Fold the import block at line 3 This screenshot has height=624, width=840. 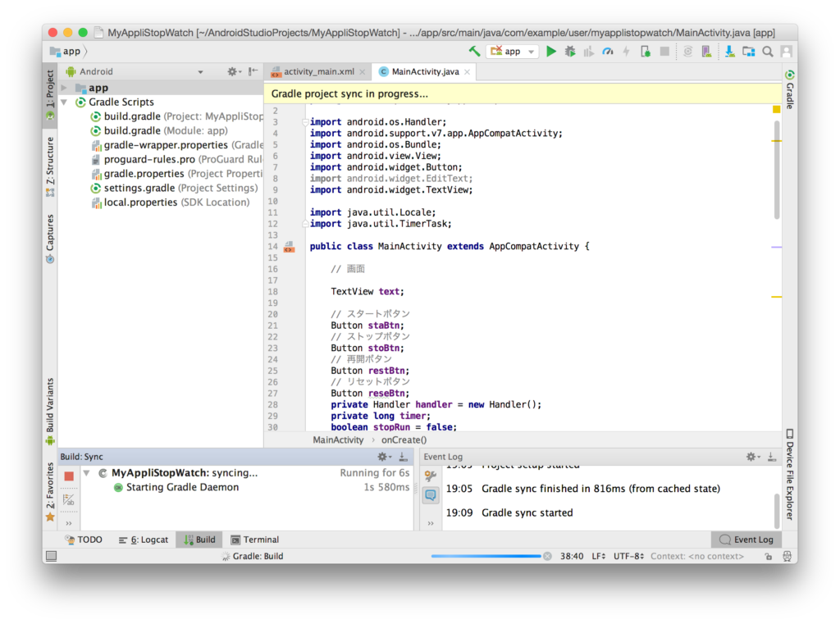[x=305, y=122]
